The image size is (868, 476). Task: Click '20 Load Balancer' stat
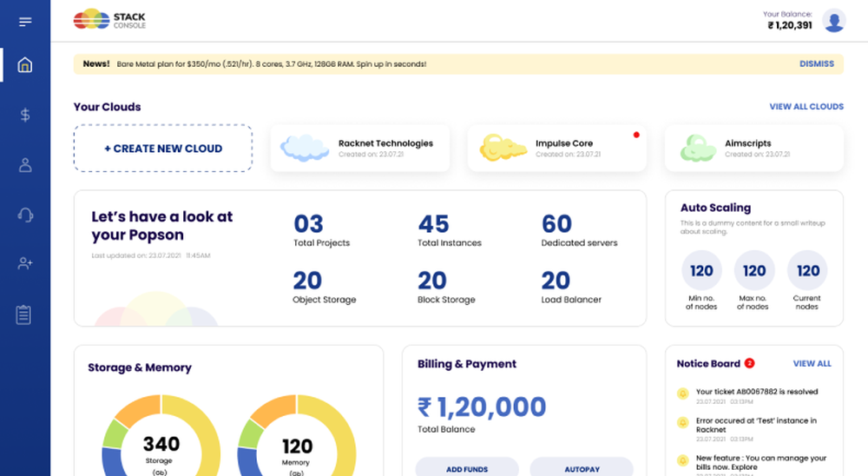coord(571,287)
